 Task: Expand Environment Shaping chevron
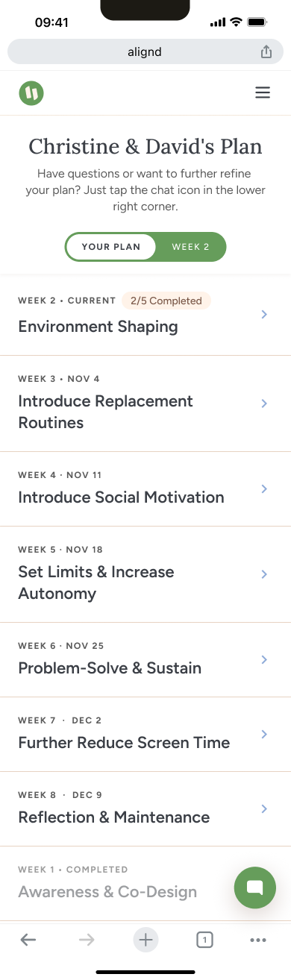[x=264, y=315]
